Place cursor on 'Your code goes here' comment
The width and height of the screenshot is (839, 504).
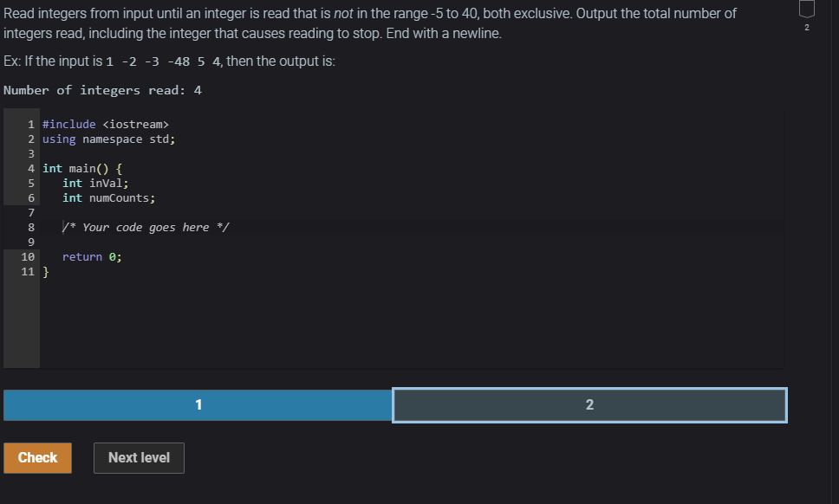[146, 227]
